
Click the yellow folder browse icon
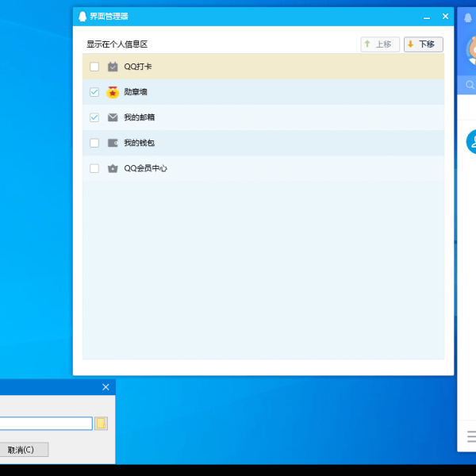pyautogui.click(x=101, y=424)
